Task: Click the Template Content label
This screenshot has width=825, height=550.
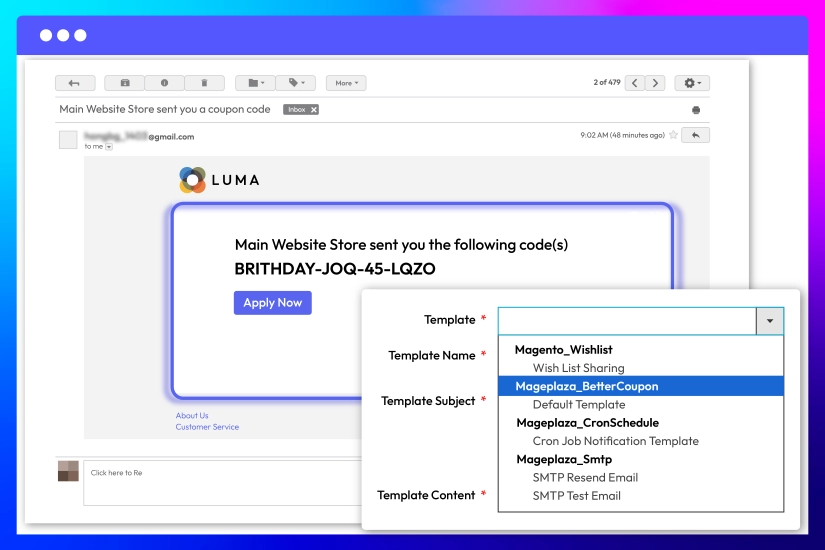Action: (x=426, y=495)
